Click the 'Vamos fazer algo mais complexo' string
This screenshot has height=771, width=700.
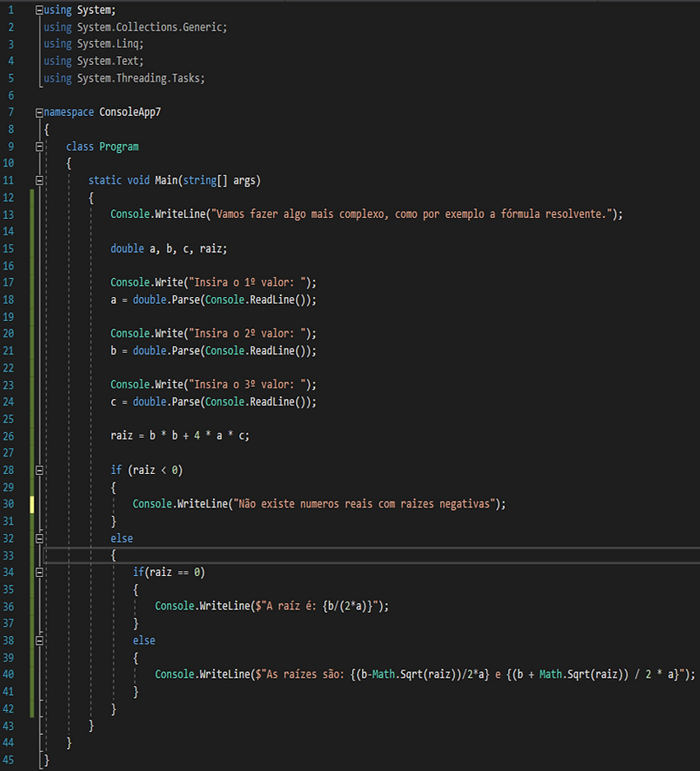(x=414, y=215)
